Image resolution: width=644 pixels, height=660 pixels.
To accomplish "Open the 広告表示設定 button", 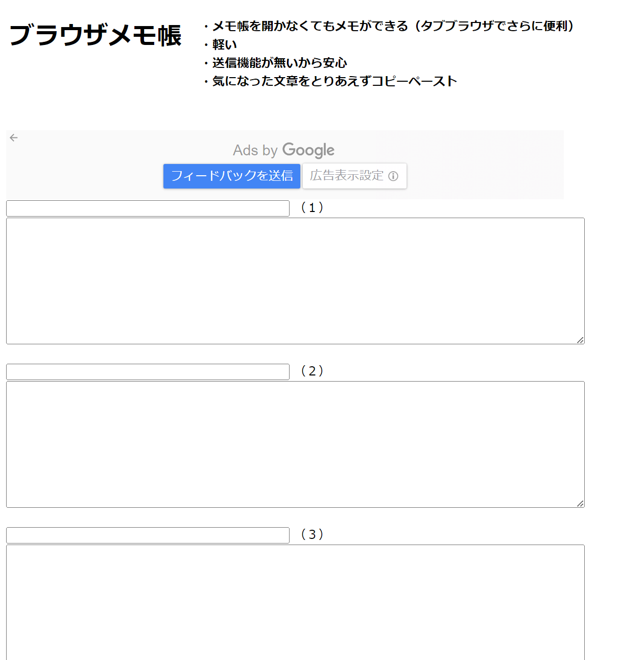I will coord(354,176).
